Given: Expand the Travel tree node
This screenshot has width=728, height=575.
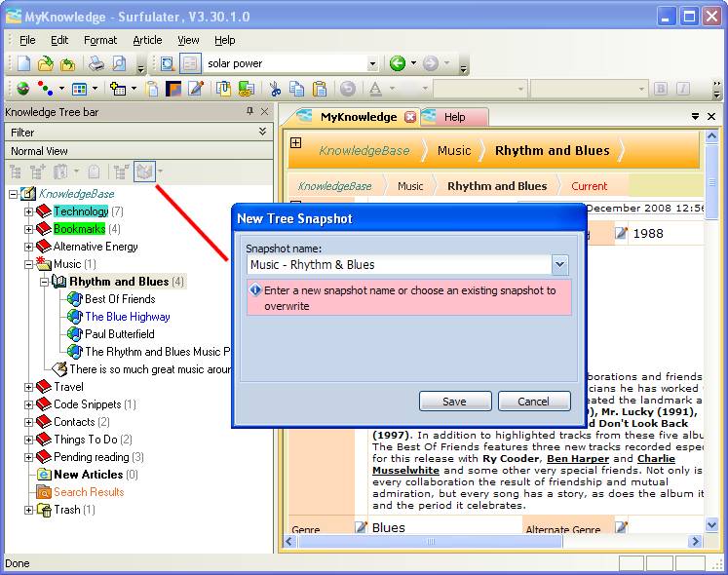Looking at the screenshot, I should (x=29, y=387).
